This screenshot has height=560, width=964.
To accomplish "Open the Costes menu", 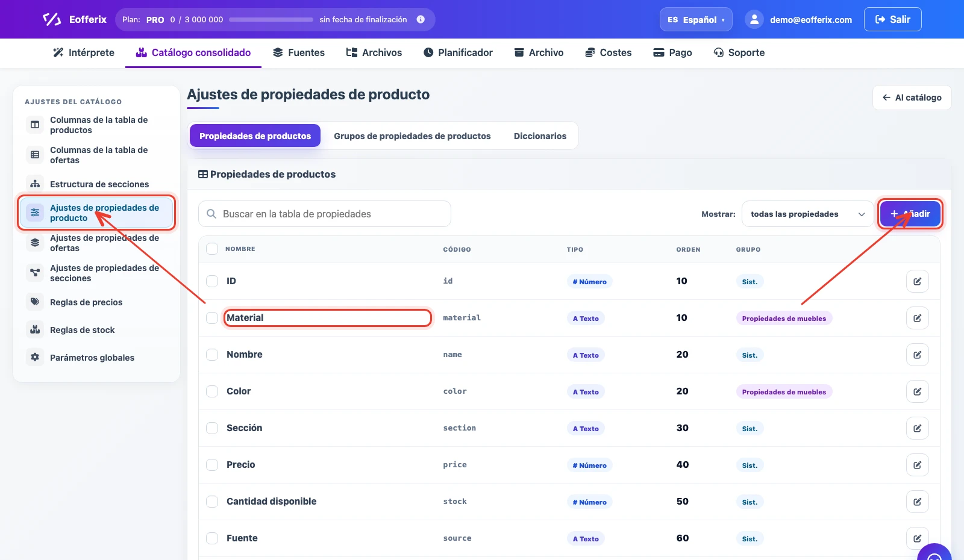I will coord(609,52).
